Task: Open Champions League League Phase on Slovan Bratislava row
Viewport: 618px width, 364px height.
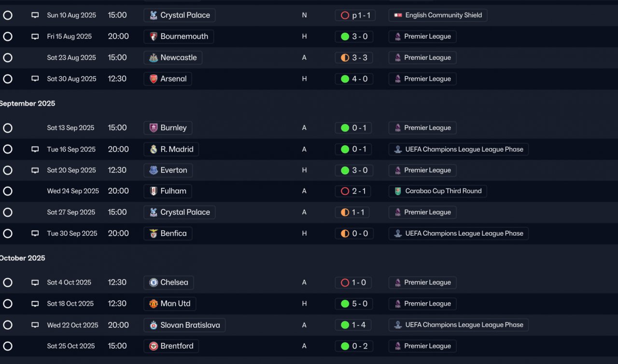Action: pyautogui.click(x=458, y=325)
